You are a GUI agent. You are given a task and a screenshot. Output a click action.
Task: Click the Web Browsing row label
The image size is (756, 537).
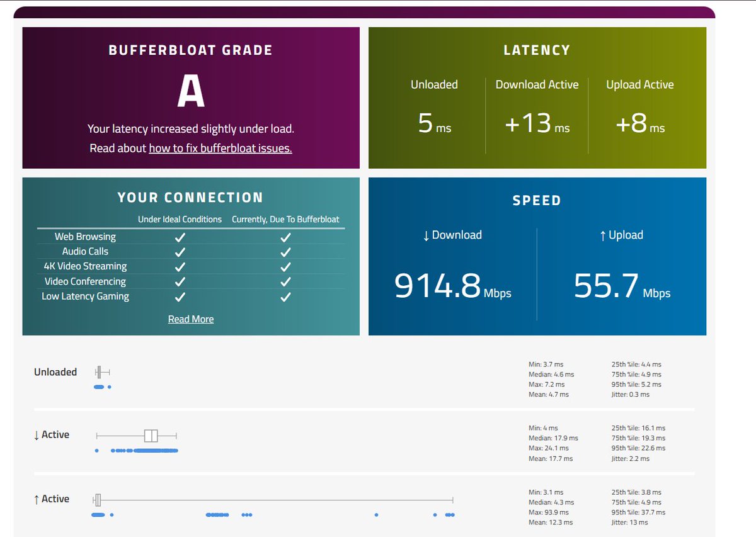[85, 237]
